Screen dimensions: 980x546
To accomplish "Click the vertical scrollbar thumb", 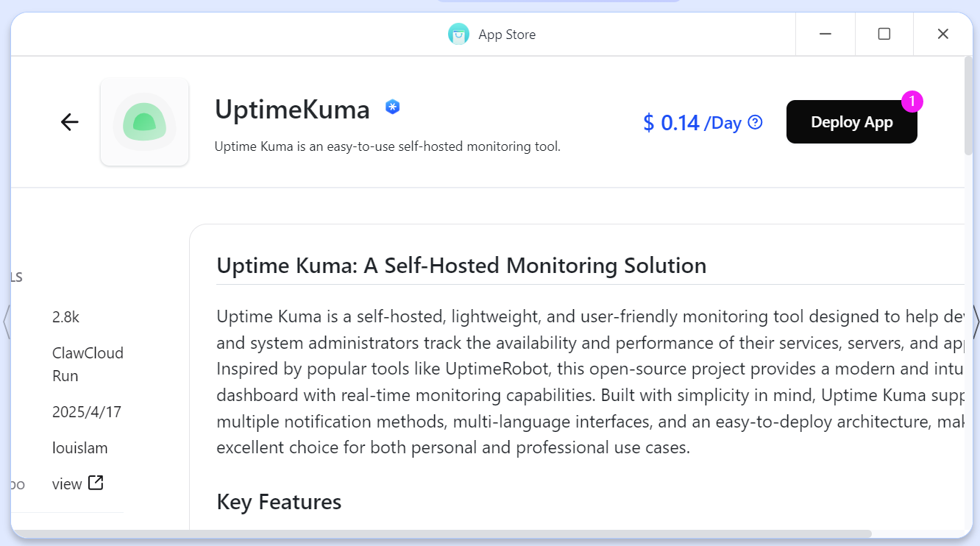I will 968,105.
